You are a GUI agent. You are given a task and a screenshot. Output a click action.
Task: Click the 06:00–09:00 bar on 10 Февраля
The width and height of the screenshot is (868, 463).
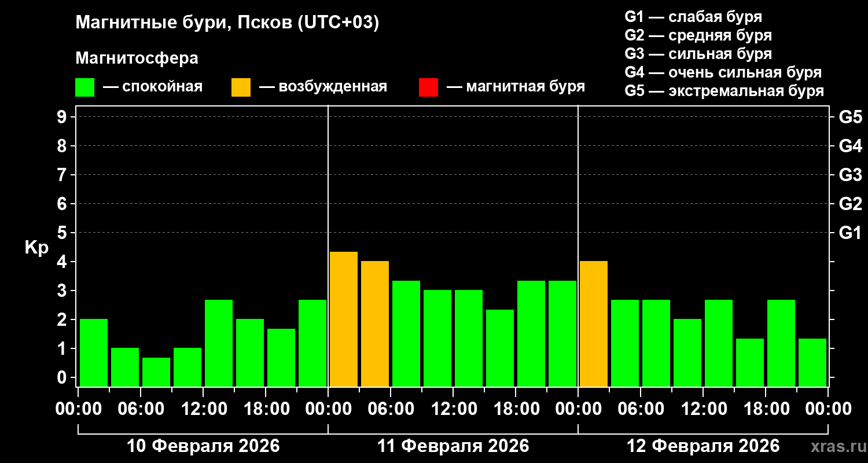pyautogui.click(x=156, y=372)
